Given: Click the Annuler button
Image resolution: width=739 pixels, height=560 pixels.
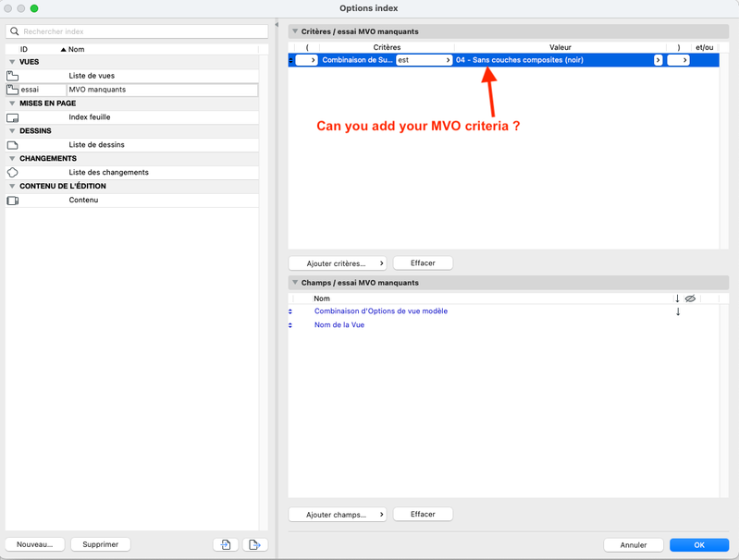Looking at the screenshot, I should tap(634, 545).
